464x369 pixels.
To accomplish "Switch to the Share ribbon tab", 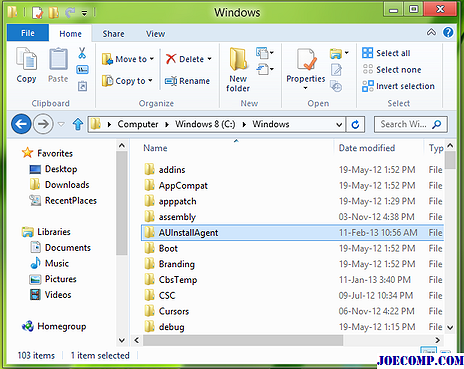I will point(113,34).
